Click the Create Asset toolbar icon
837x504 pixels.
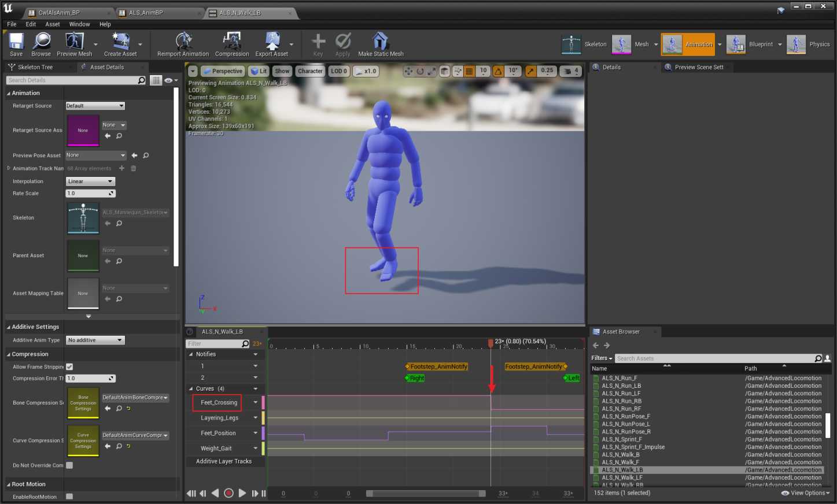click(x=120, y=45)
